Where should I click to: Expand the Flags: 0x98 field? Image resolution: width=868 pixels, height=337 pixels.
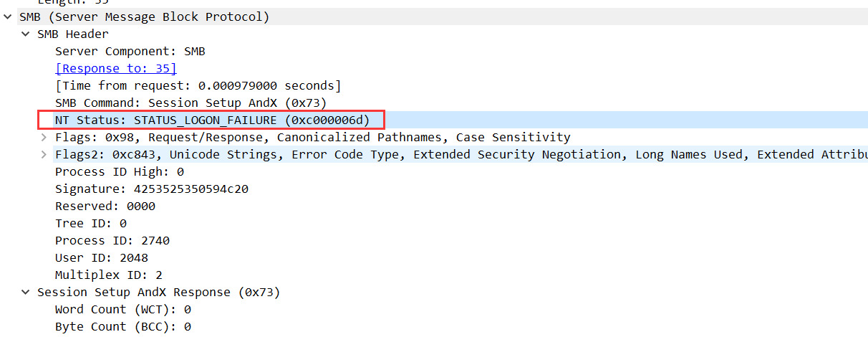click(x=43, y=137)
